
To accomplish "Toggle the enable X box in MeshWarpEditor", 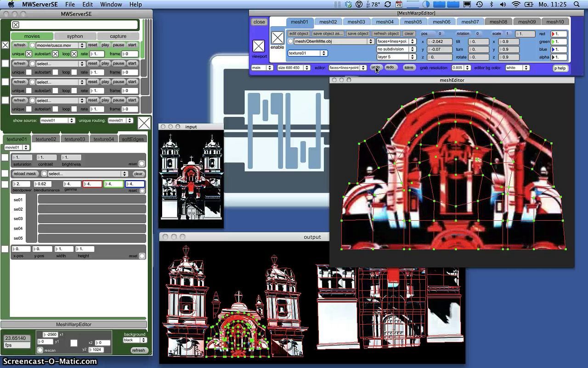I will click(x=277, y=38).
